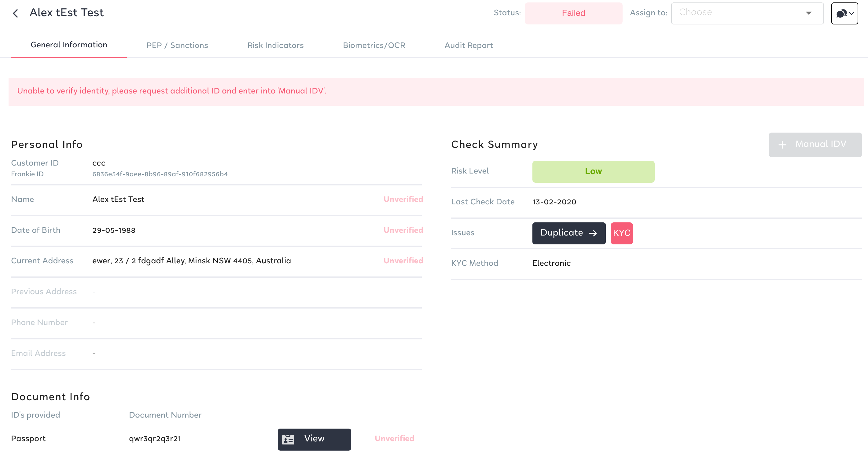
Task: Expand the Assign to dropdown arrow
Action: pyautogui.click(x=808, y=13)
